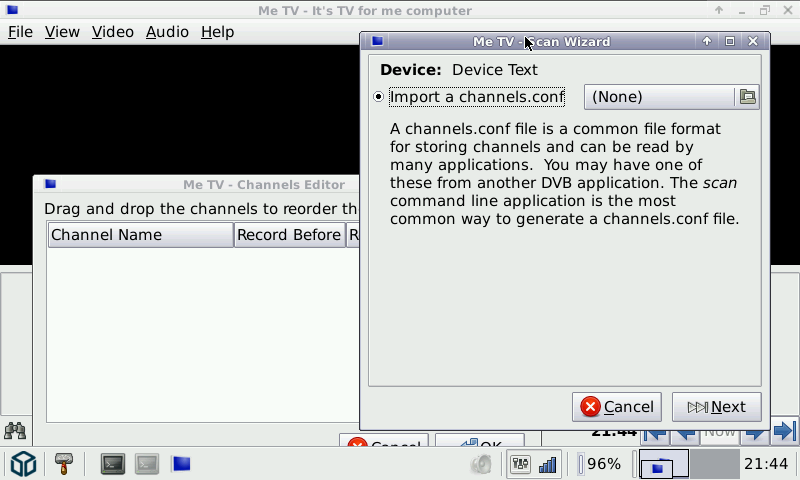Cancel the Scan Wizard
The width and height of the screenshot is (800, 480).
click(x=617, y=407)
